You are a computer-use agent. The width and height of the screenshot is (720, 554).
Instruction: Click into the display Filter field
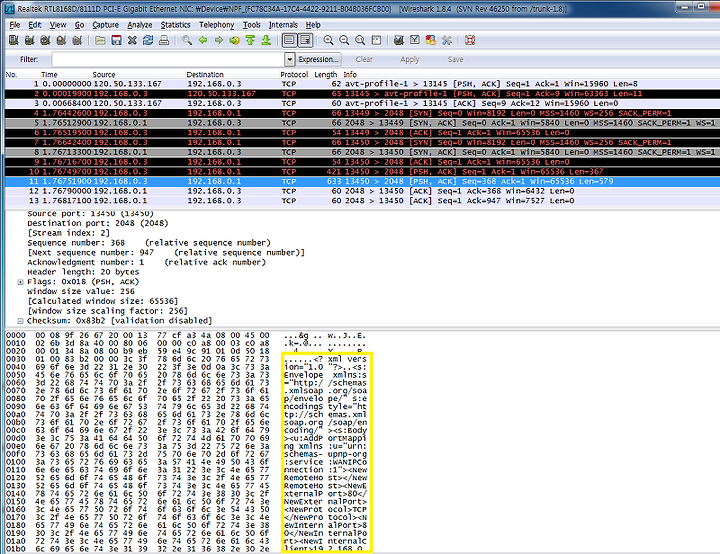(168, 59)
